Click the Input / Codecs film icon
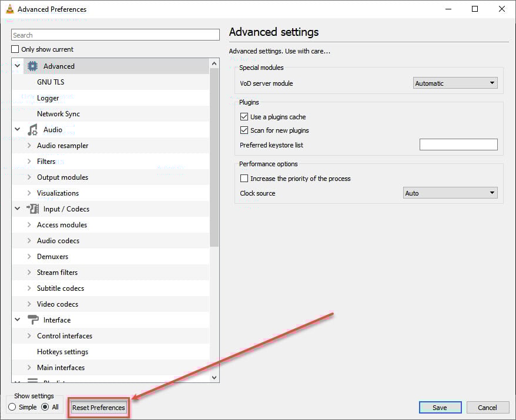The image size is (516, 420). (x=32, y=209)
